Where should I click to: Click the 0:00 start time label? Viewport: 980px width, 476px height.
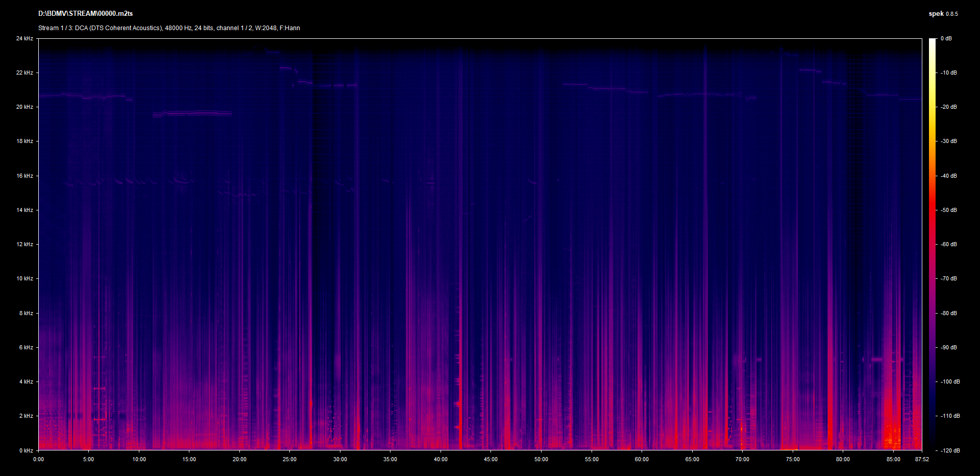pyautogui.click(x=38, y=459)
